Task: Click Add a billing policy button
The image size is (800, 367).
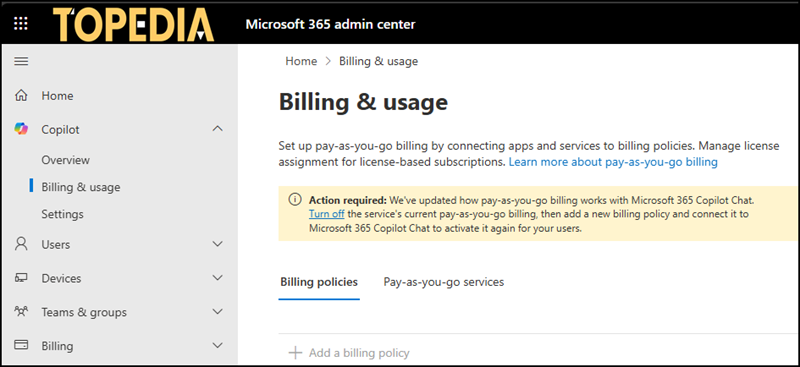Action: tap(349, 353)
